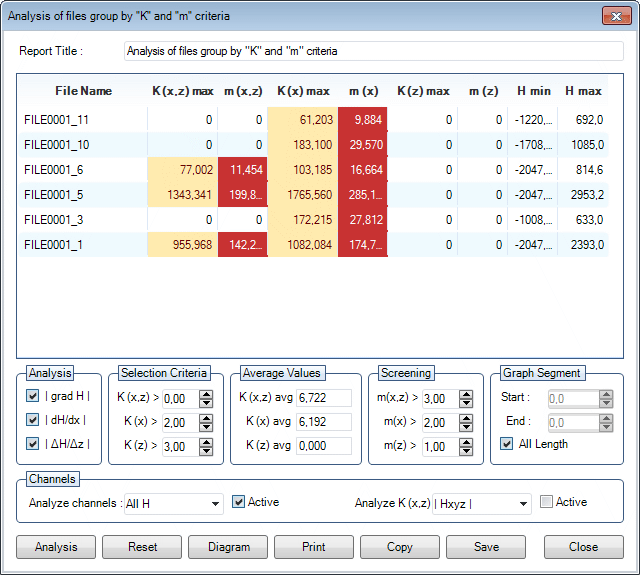Open the Diagram view
Screen dimensions: 640x575
(x=228, y=547)
